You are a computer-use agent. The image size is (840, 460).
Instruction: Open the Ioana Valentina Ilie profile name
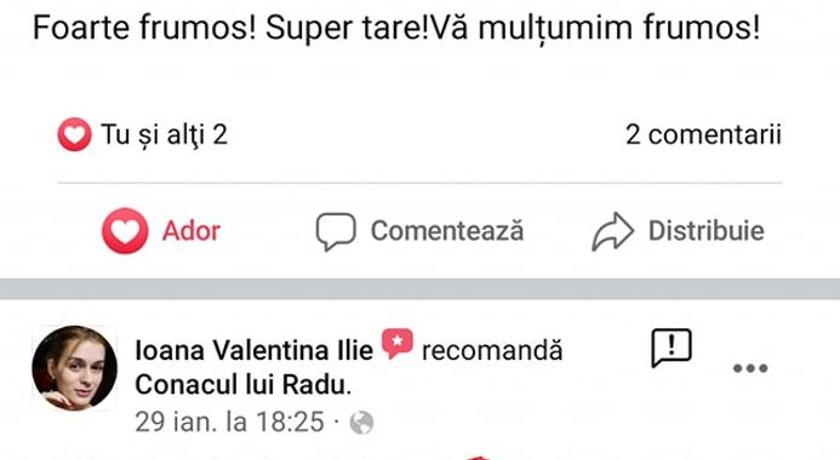pos(253,350)
